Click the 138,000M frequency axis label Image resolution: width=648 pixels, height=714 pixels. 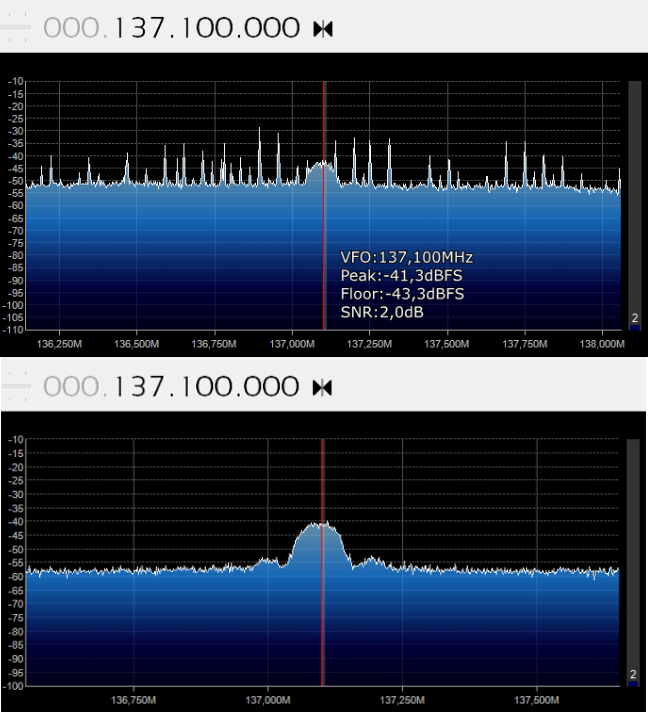[602, 344]
